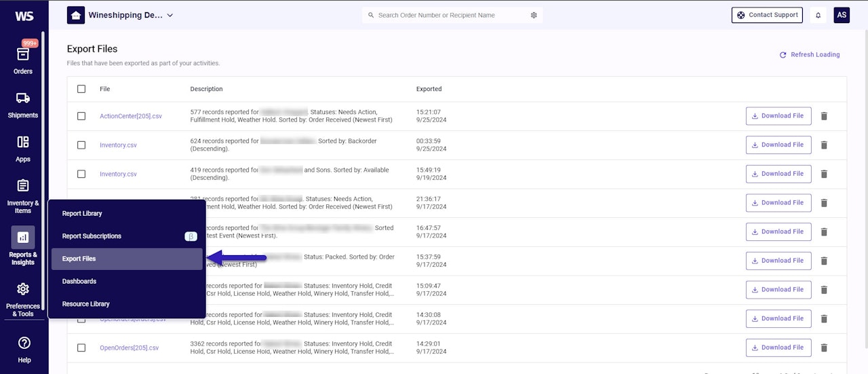The height and width of the screenshot is (374, 868).
Task: Click Refresh Loading link
Action: pos(810,54)
